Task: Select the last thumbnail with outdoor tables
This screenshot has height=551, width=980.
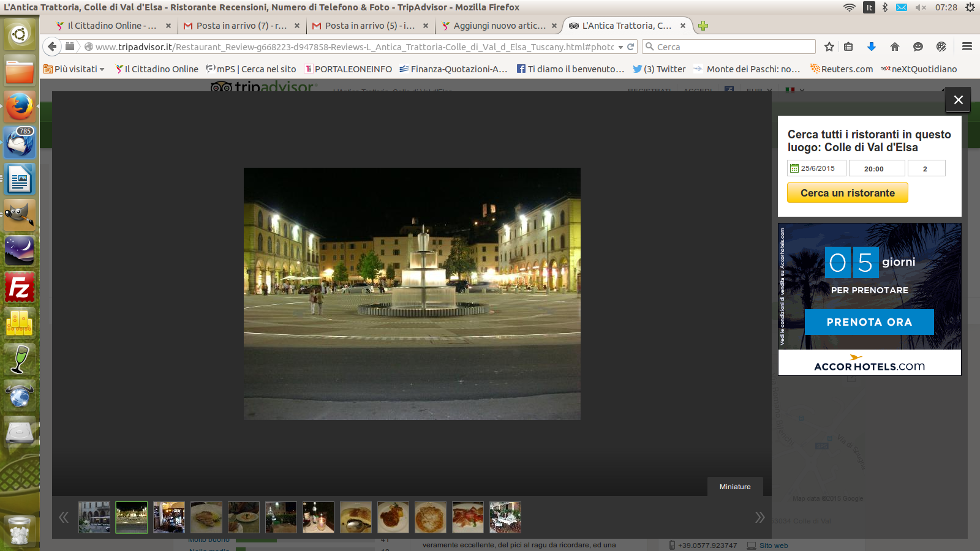Action: tap(505, 517)
